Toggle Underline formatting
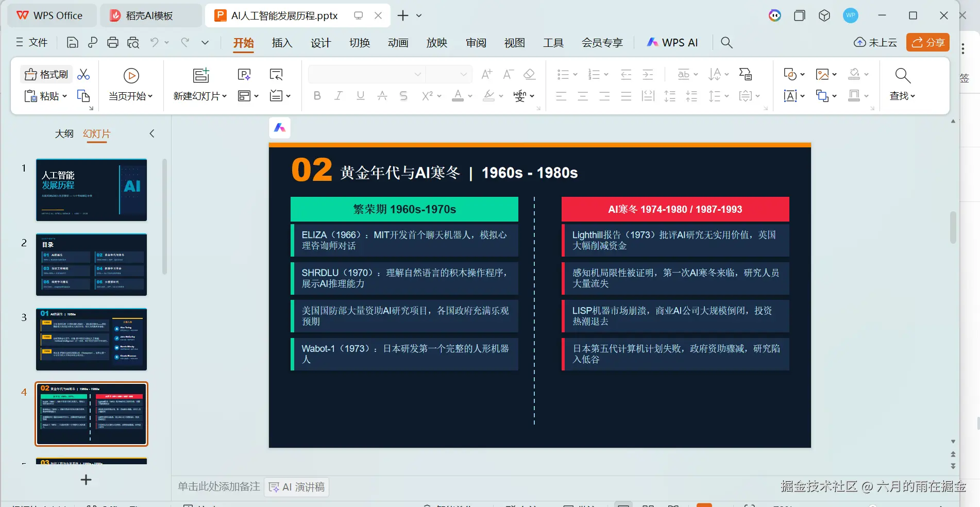This screenshot has width=980, height=507. (x=361, y=96)
